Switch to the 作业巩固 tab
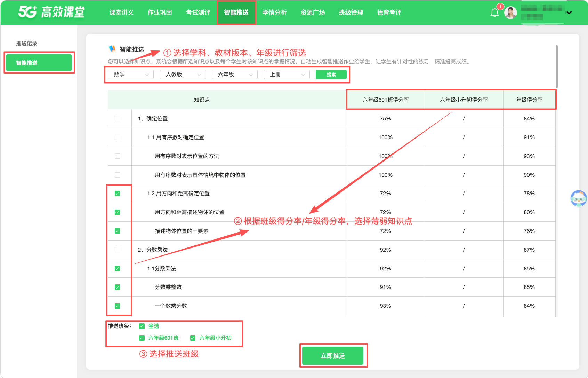 [160, 13]
